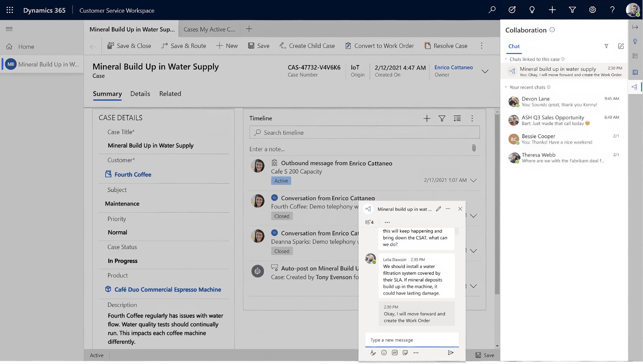The width and height of the screenshot is (643, 364).
Task: Add a new tab with plus button
Action: 249,29
